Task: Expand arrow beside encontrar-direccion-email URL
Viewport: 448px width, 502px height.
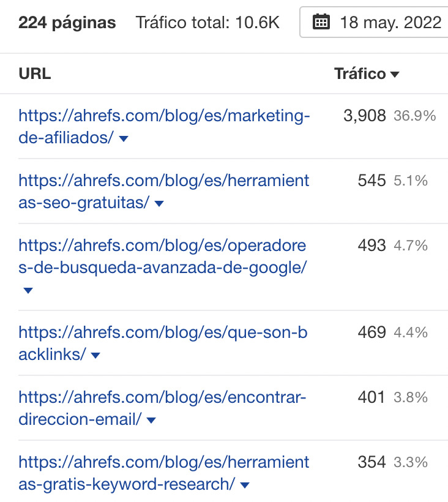Action: coord(151,421)
